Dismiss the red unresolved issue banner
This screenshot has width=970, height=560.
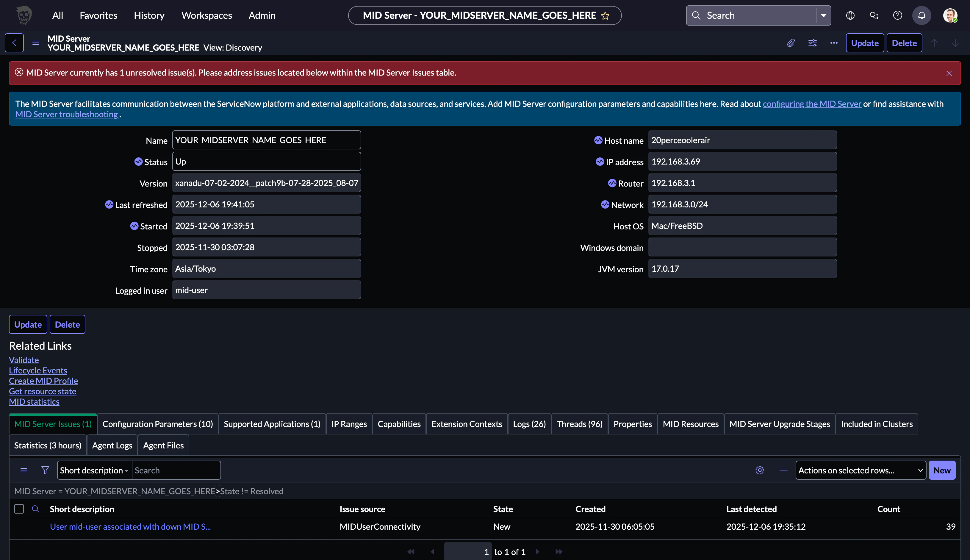(949, 73)
